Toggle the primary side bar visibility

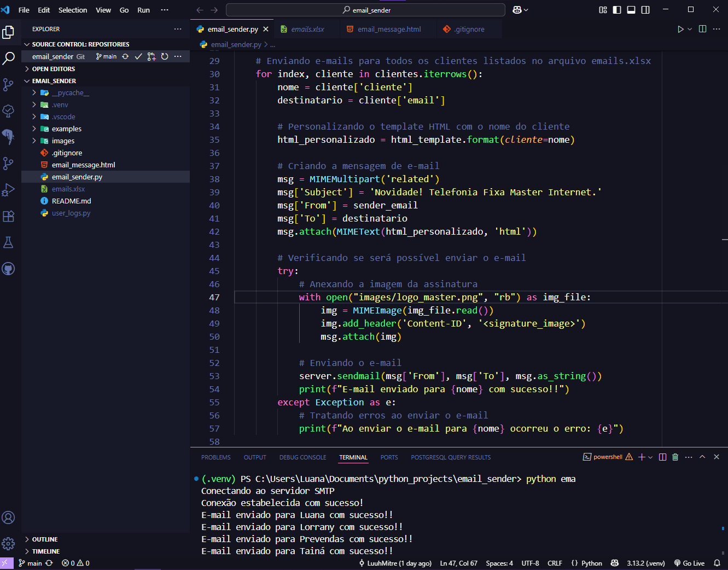coord(617,10)
